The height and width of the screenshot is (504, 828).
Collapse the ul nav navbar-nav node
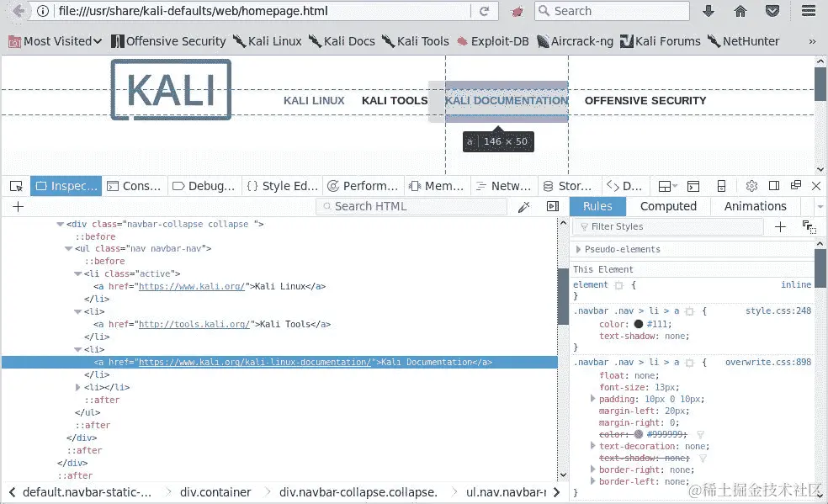(68, 248)
